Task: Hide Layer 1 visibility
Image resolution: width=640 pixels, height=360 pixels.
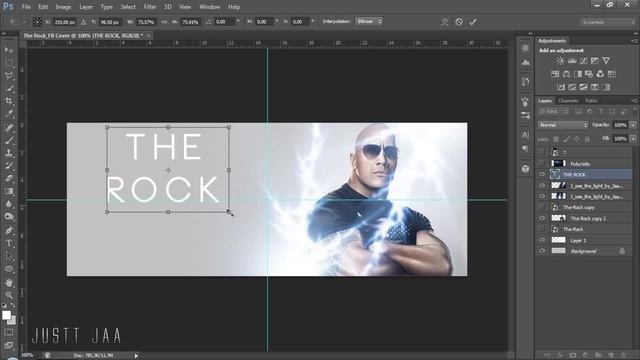Action: coord(542,240)
